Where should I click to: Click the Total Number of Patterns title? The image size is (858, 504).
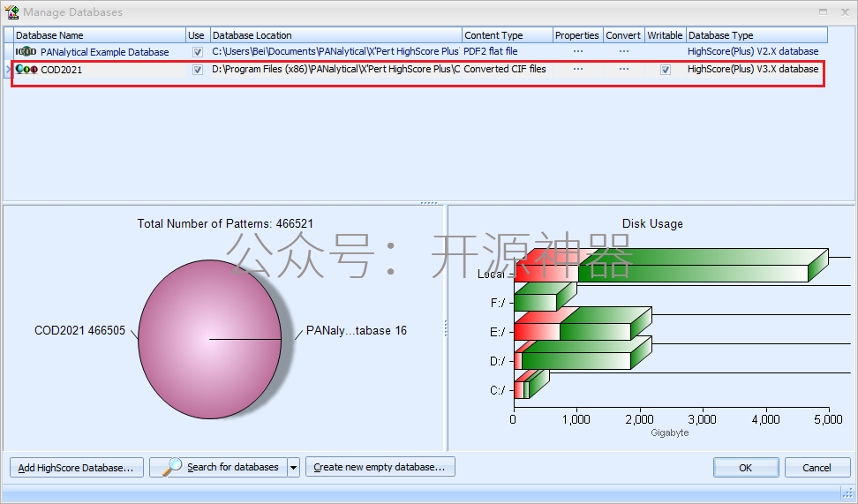click(x=225, y=224)
